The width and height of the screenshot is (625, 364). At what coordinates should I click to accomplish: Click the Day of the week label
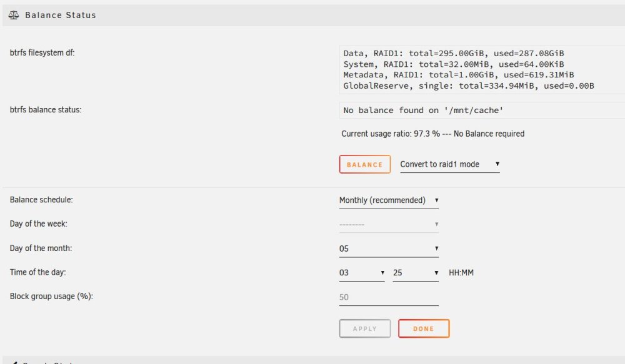(38, 224)
